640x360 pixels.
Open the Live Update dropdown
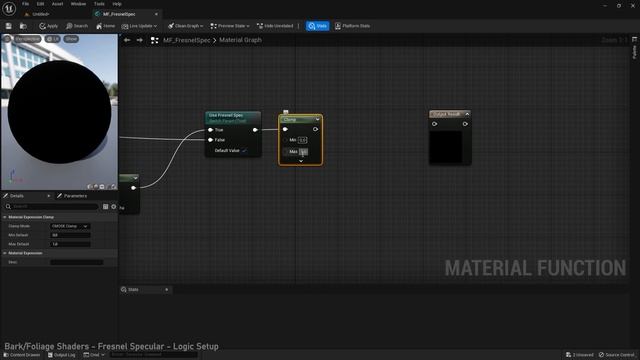coord(139,26)
